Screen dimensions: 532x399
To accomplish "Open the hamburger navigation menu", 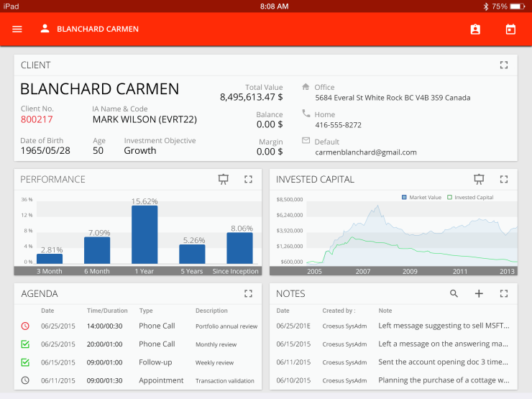I will click(17, 29).
